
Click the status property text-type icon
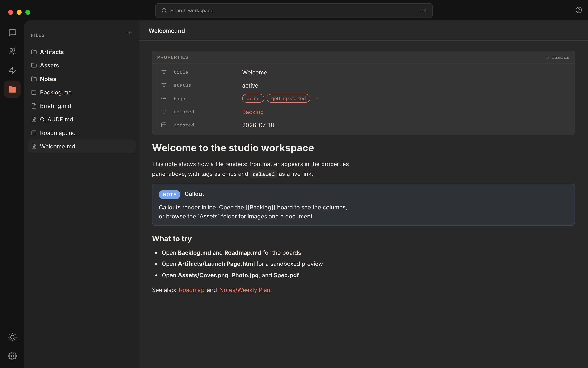(164, 85)
